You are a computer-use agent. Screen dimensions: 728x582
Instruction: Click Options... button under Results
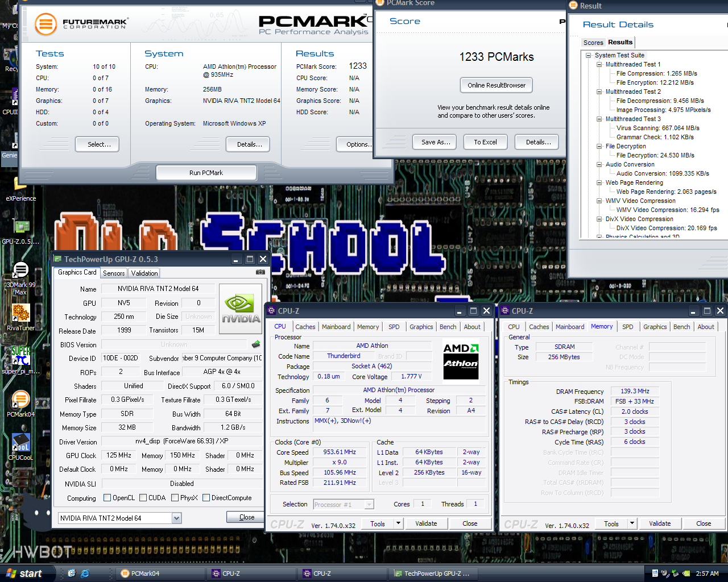(x=355, y=144)
